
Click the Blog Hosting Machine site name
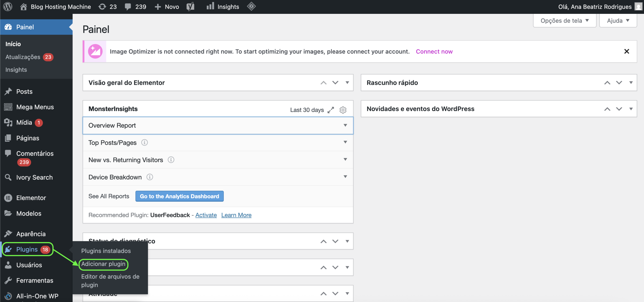point(61,7)
